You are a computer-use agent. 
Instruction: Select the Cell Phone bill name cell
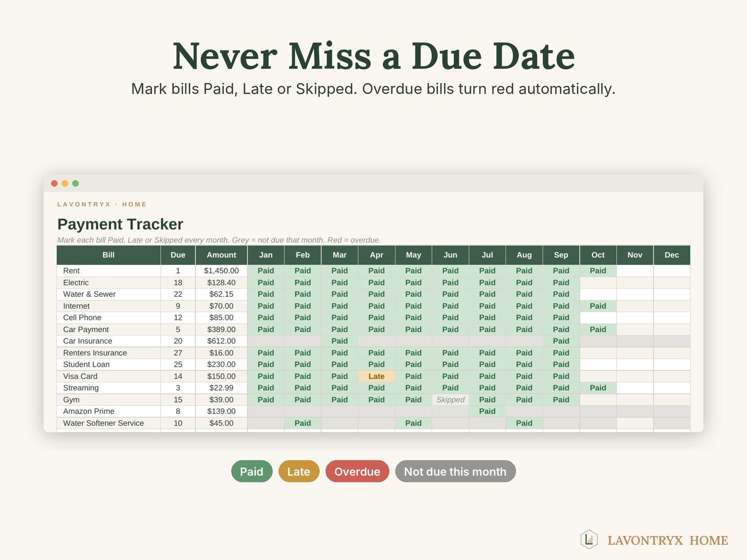pyautogui.click(x=108, y=317)
